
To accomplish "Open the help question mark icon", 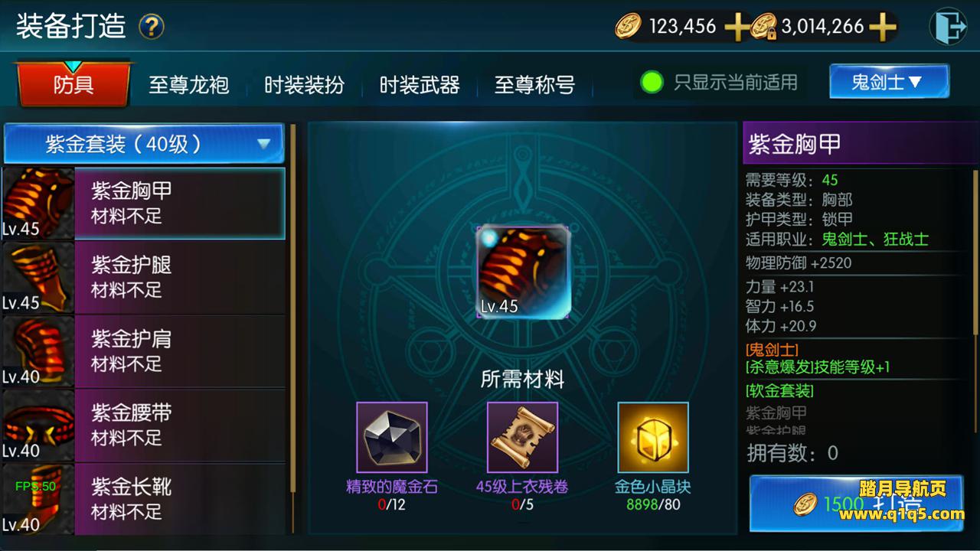I will [152, 28].
